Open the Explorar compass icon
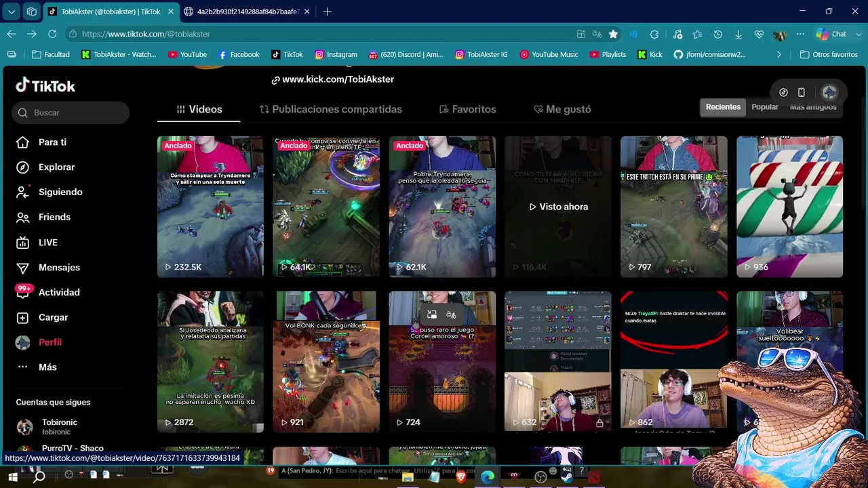 [22, 167]
